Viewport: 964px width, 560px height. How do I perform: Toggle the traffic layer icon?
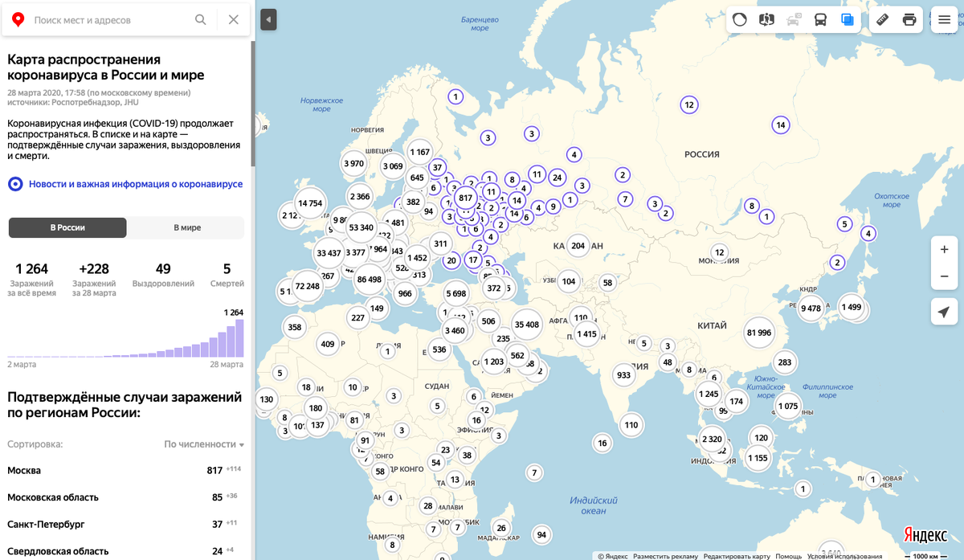740,19
